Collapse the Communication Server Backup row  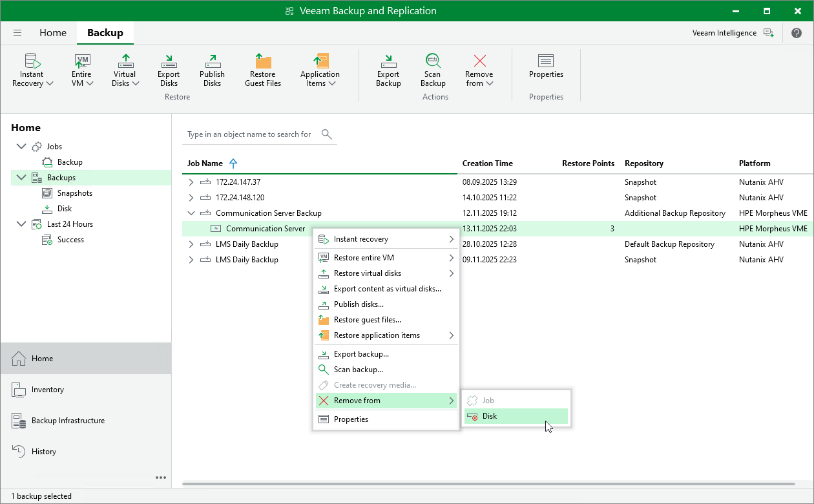coord(191,213)
